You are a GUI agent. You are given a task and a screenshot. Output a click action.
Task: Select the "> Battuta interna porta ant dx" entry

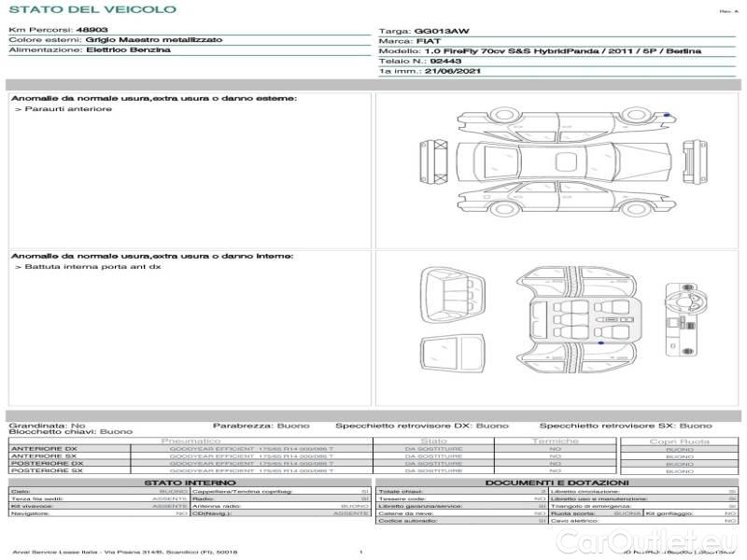pyautogui.click(x=88, y=267)
